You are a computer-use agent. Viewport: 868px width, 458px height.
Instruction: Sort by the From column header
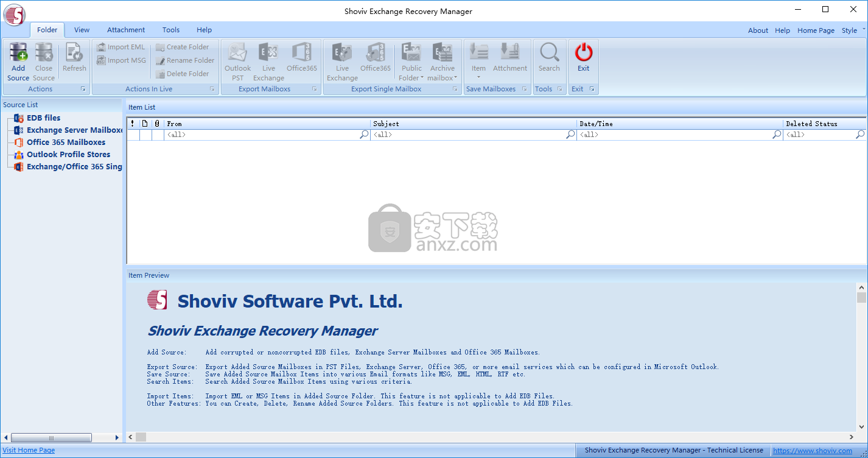coord(267,124)
